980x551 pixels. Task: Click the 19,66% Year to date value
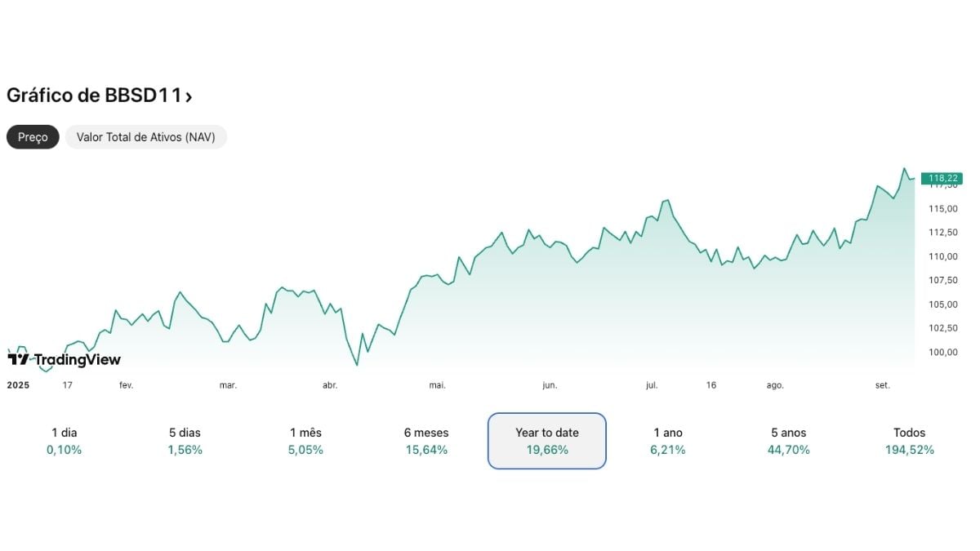coord(546,450)
